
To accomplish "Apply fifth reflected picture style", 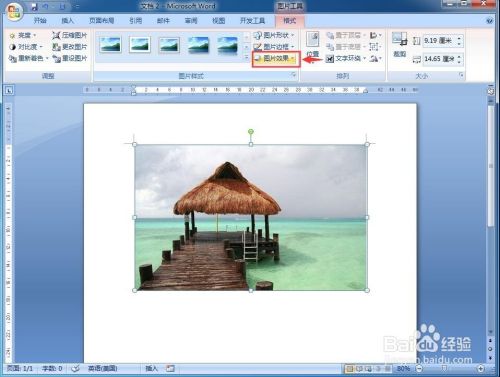I will tap(228, 45).
